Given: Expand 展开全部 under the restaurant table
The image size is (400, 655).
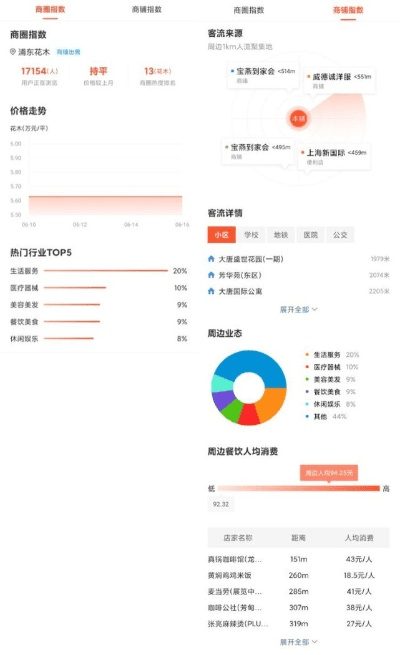Looking at the screenshot, I should pos(299,642).
